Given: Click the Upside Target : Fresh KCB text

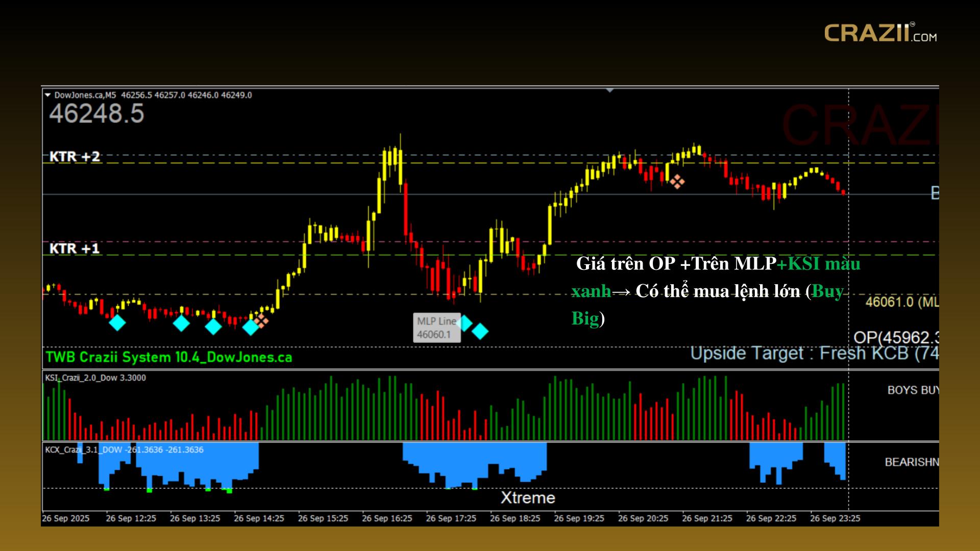Looking at the screenshot, I should pyautogui.click(x=814, y=353).
